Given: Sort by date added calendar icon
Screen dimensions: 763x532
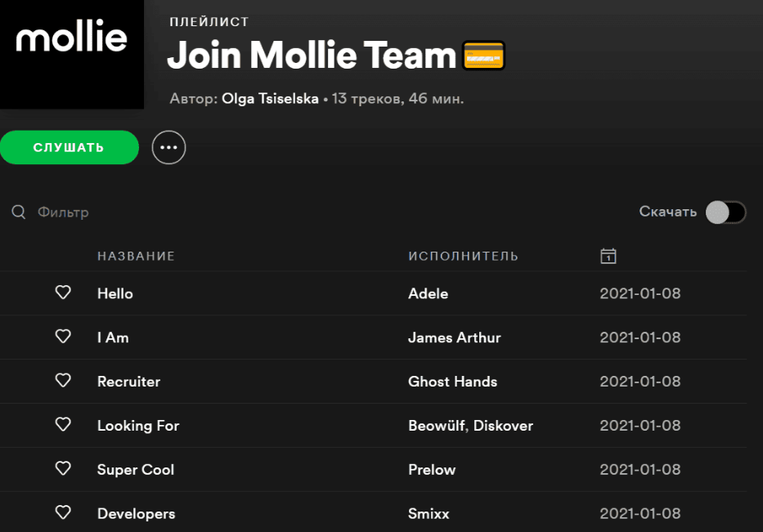Looking at the screenshot, I should tap(608, 257).
